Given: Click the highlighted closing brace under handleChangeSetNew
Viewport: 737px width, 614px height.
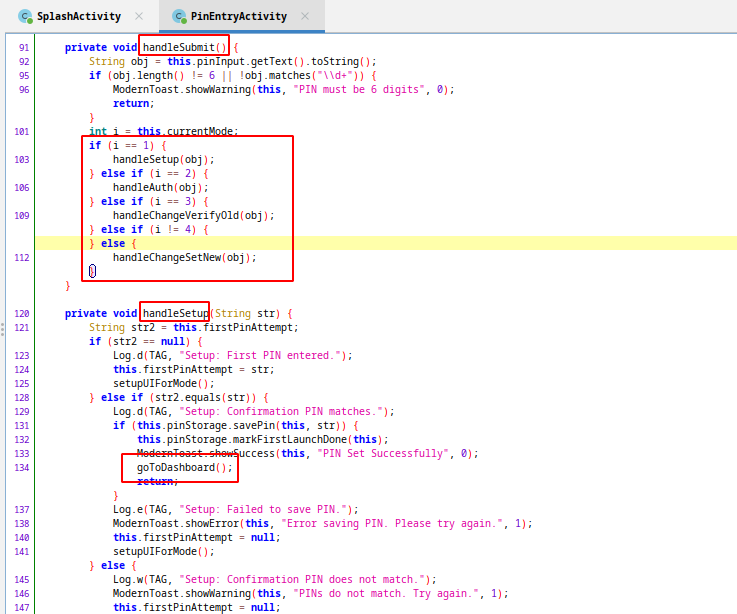Looking at the screenshot, I should (x=92, y=271).
